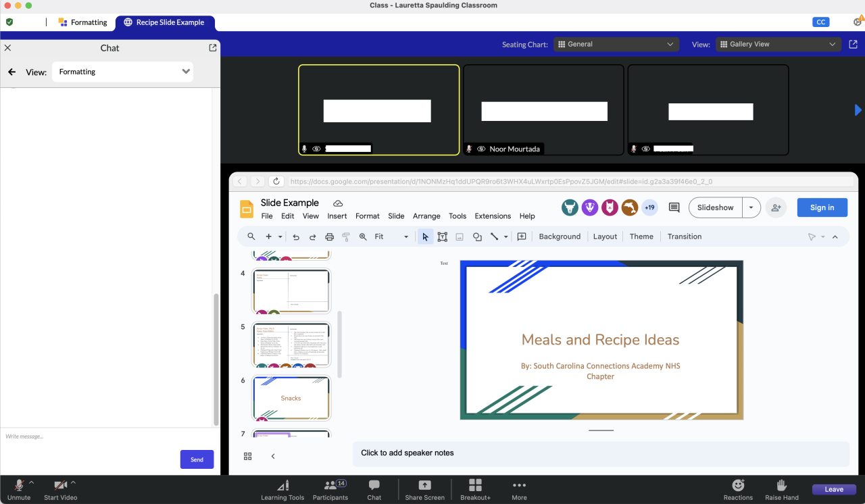The height and width of the screenshot is (504, 865).
Task: Switch to the Formatting tab
Action: click(82, 22)
